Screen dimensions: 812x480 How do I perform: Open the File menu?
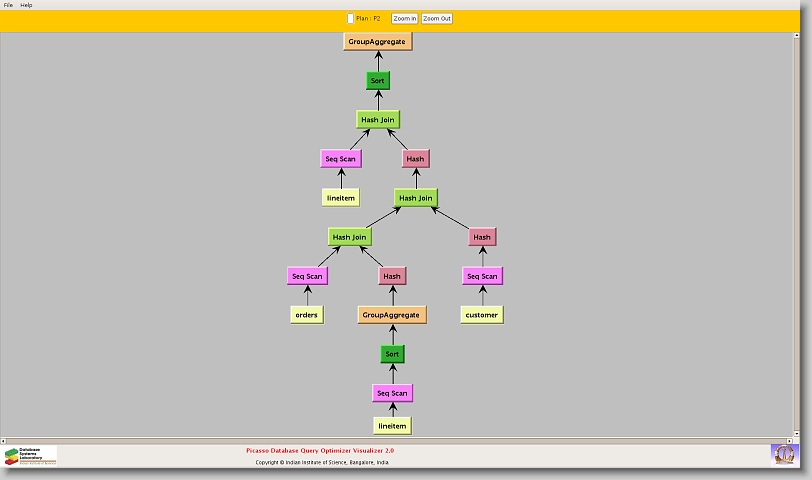coord(8,5)
